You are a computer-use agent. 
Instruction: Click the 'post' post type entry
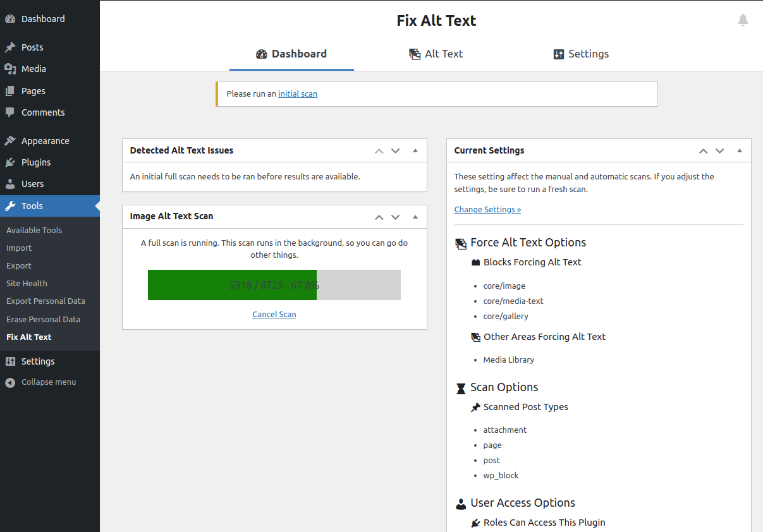click(x=492, y=460)
